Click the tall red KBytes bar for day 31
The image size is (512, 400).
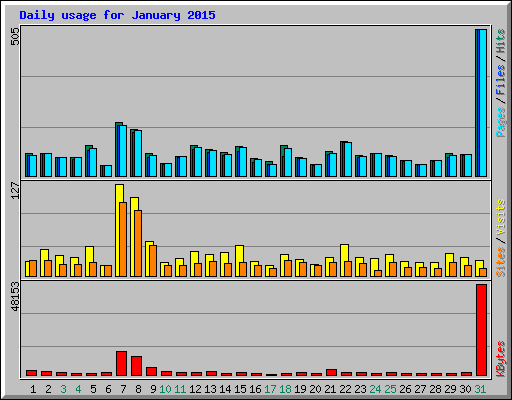click(x=481, y=330)
